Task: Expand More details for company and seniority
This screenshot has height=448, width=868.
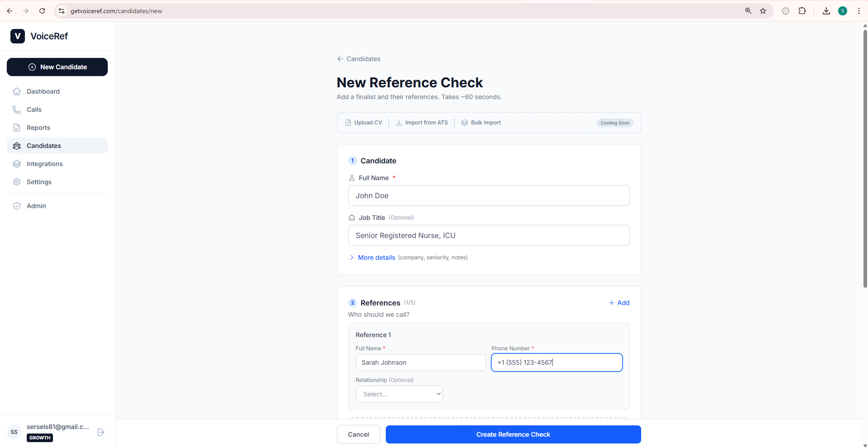Action: click(376, 257)
